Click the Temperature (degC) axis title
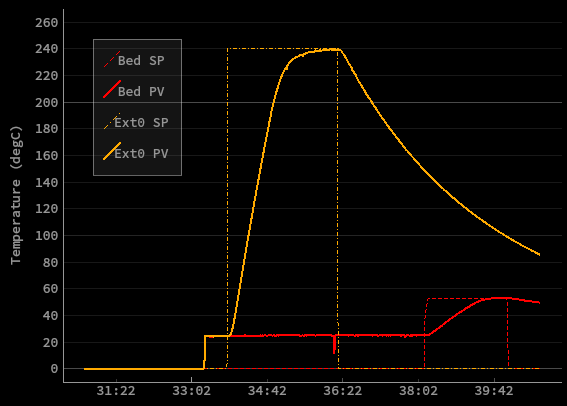Image resolution: width=567 pixels, height=406 pixels. coord(16,195)
